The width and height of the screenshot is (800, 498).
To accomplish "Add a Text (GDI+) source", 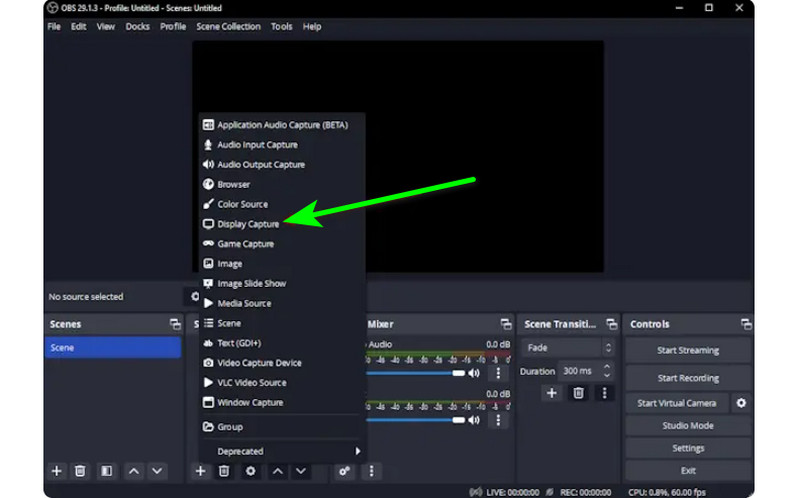I will click(x=282, y=343).
